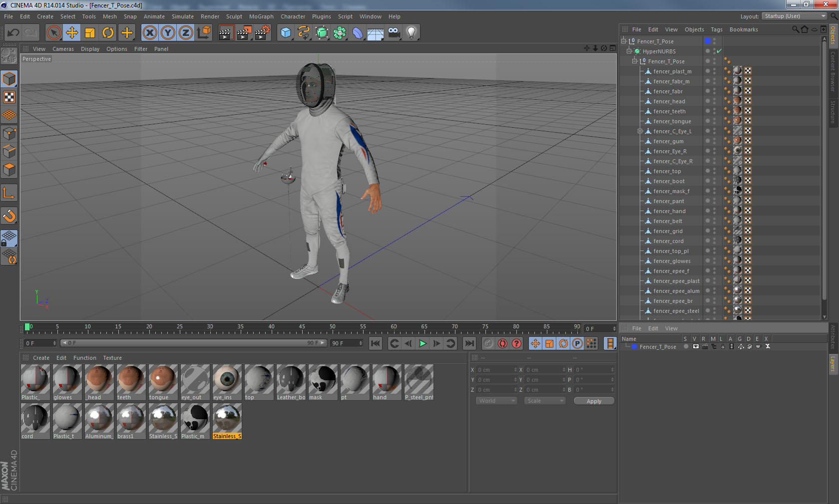839x504 pixels.
Task: Open the floor environment objects icon
Action: pos(376,33)
